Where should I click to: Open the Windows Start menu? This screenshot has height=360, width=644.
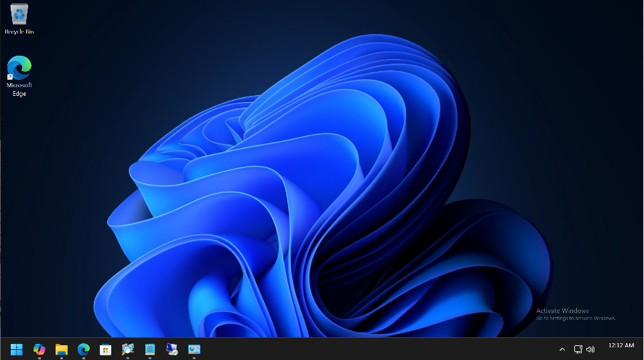[17, 349]
